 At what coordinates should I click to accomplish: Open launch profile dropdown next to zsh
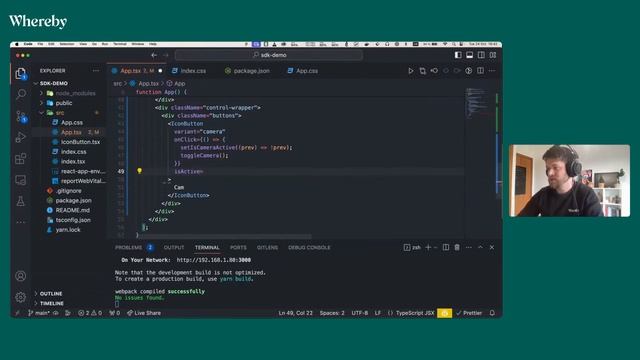point(436,247)
